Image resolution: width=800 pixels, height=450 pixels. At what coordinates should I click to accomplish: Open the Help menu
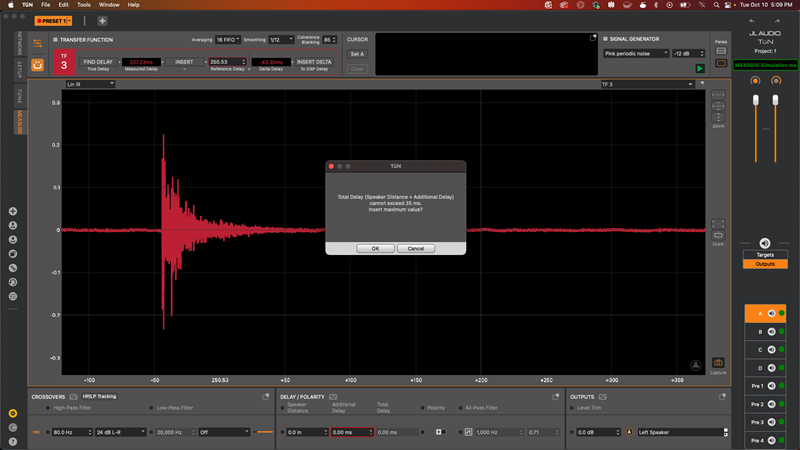(x=133, y=5)
